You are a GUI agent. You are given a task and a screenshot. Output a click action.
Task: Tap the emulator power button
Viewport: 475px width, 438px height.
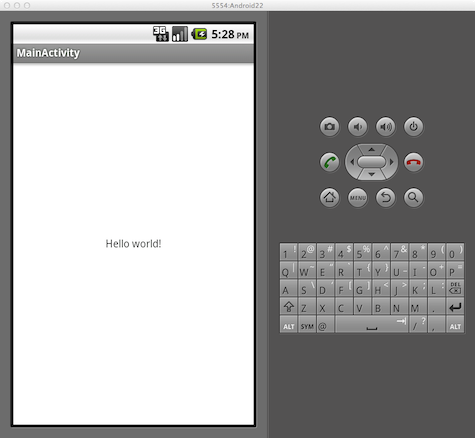tap(414, 127)
